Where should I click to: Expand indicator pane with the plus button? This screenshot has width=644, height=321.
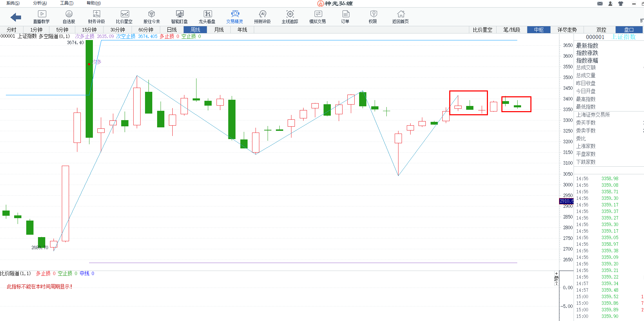coord(556,273)
